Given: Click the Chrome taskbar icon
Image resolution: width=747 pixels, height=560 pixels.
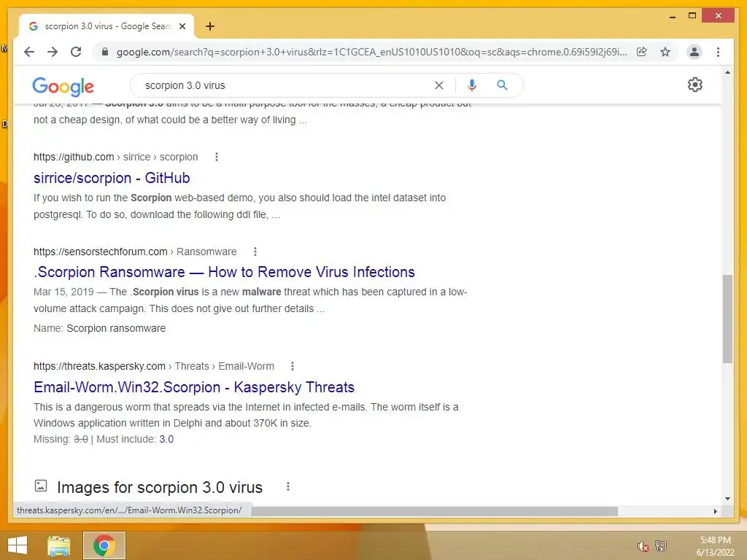Looking at the screenshot, I should [x=104, y=545].
